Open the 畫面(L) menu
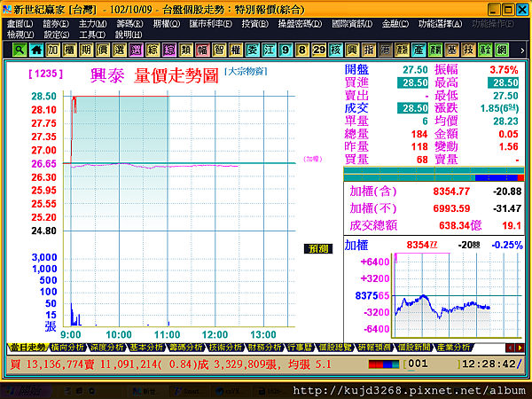Image resolution: width=532 pixels, height=399 pixels. click(x=20, y=24)
